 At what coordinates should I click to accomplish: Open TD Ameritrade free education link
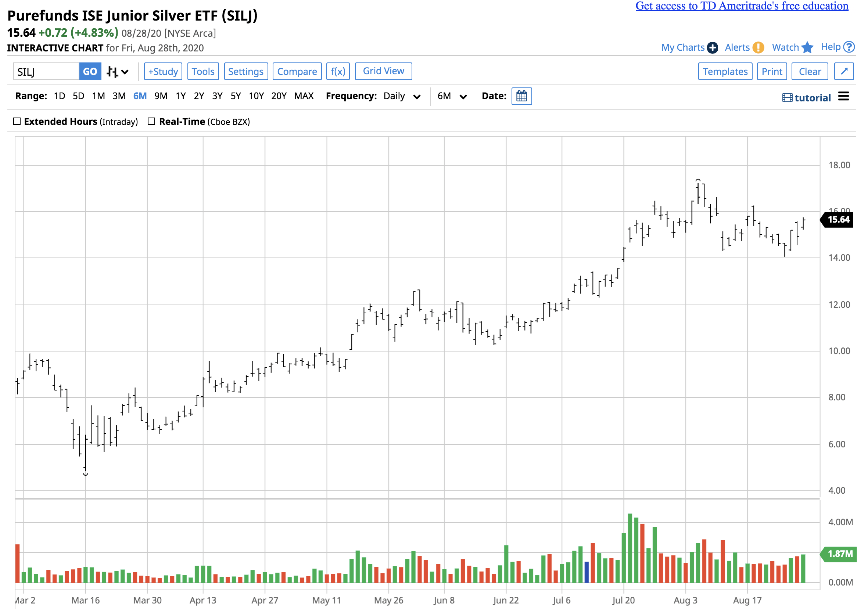click(741, 6)
